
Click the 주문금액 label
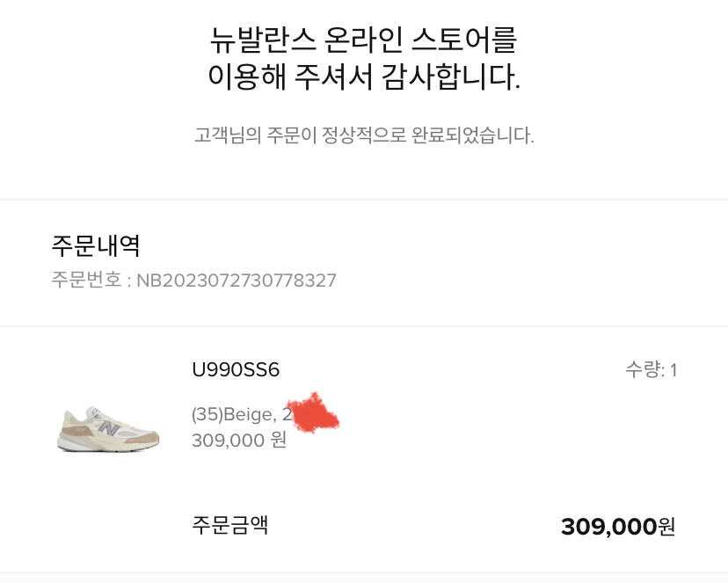tap(229, 526)
